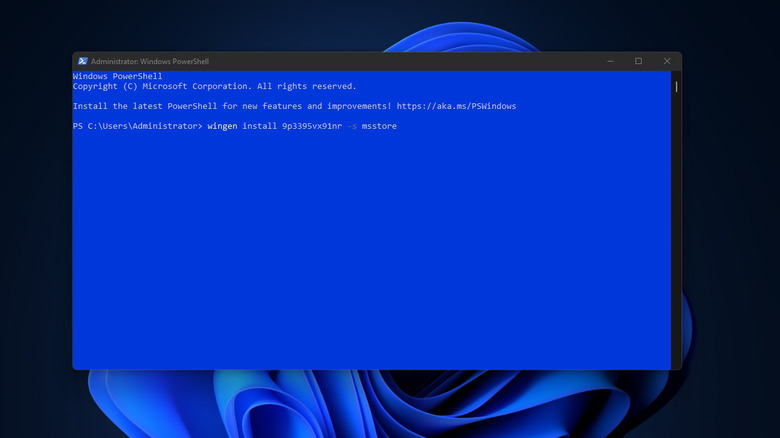This screenshot has width=780, height=438.
Task: Click the '-s' parameter flag
Action: [x=351, y=126]
